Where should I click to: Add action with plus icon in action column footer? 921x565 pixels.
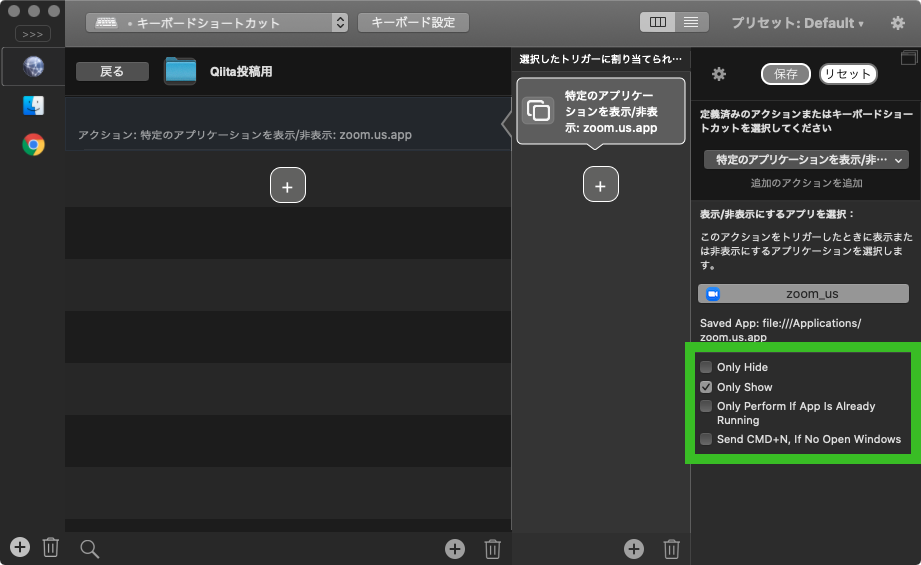pyautogui.click(x=633, y=549)
